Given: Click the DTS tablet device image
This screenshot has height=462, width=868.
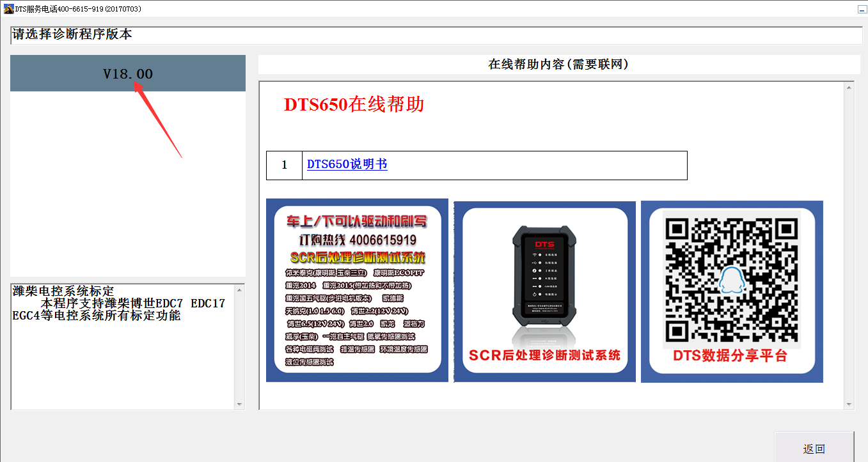Looking at the screenshot, I should tap(544, 291).
